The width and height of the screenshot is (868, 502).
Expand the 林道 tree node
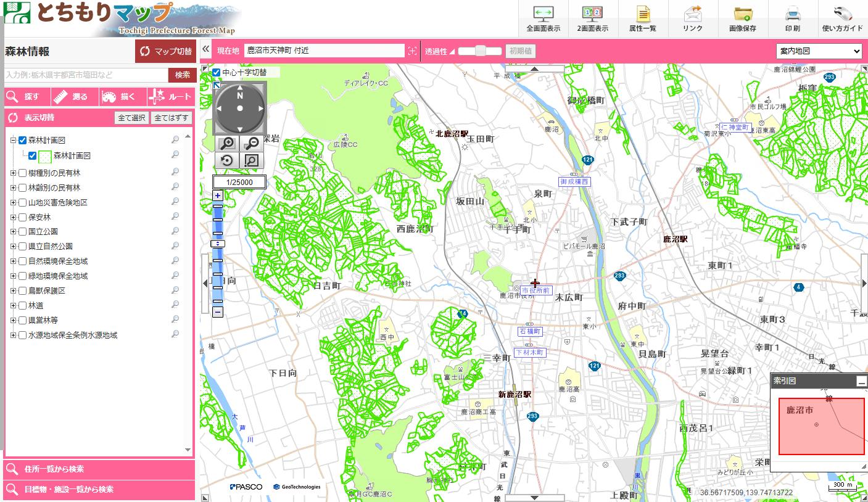pyautogui.click(x=13, y=305)
